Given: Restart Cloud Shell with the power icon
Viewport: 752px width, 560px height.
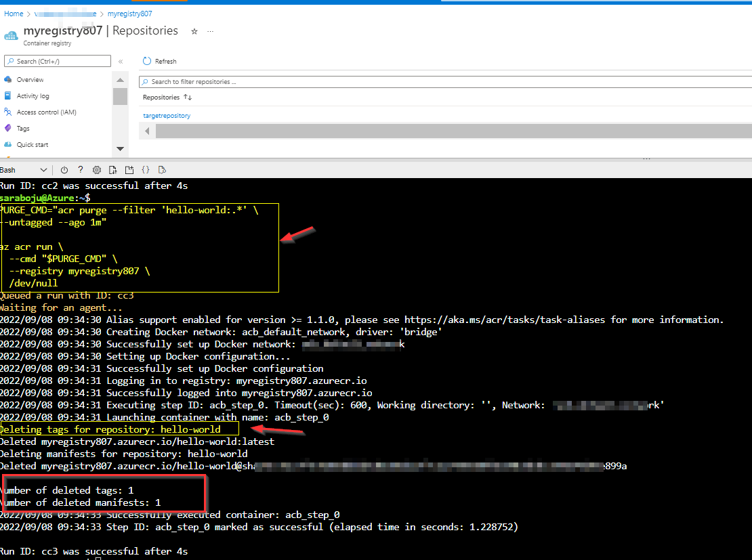Looking at the screenshot, I should (x=64, y=170).
